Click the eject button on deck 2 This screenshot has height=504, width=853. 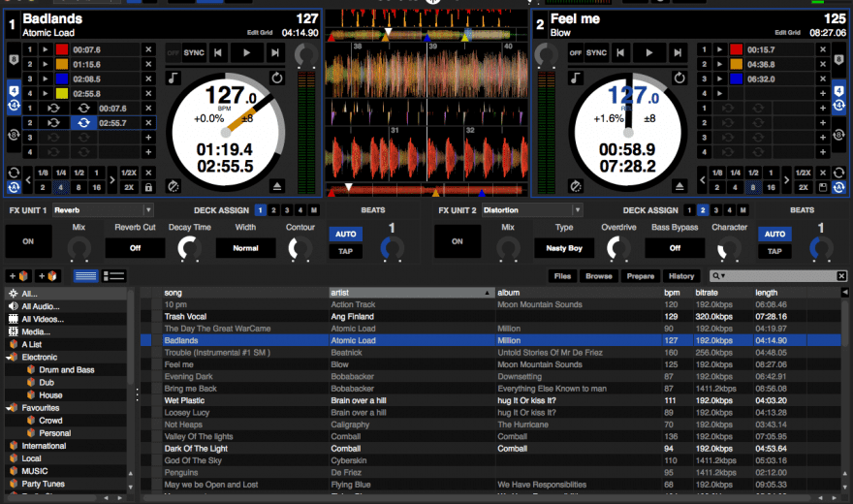click(679, 185)
